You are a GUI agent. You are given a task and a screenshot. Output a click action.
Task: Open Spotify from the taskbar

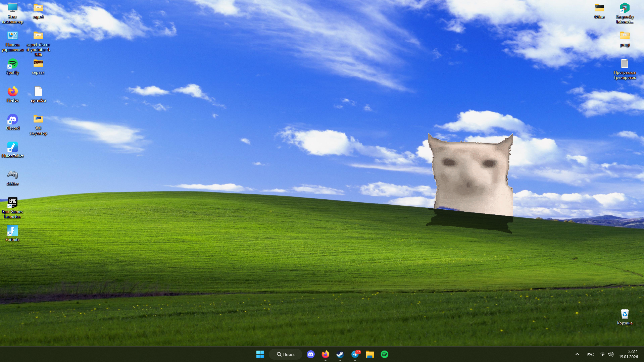pos(385,354)
